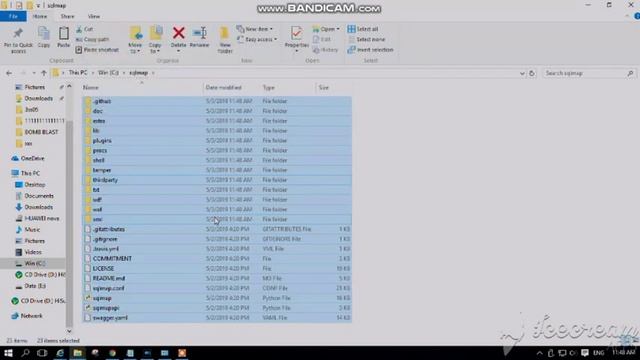Open the Copy to menu
Viewport: 640px width, 360px height.
155,40
